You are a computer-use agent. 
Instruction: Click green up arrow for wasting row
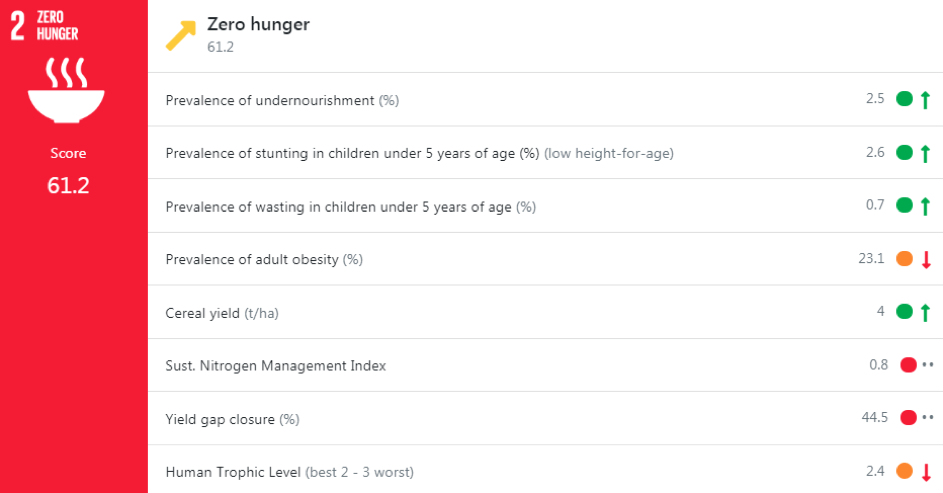coord(926,206)
